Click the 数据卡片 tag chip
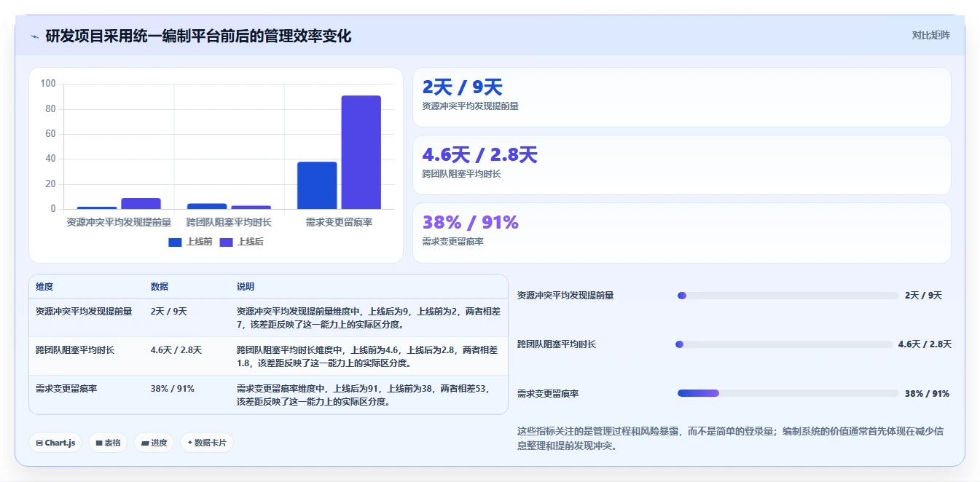Viewport: 980px width, 482px height. (207, 443)
